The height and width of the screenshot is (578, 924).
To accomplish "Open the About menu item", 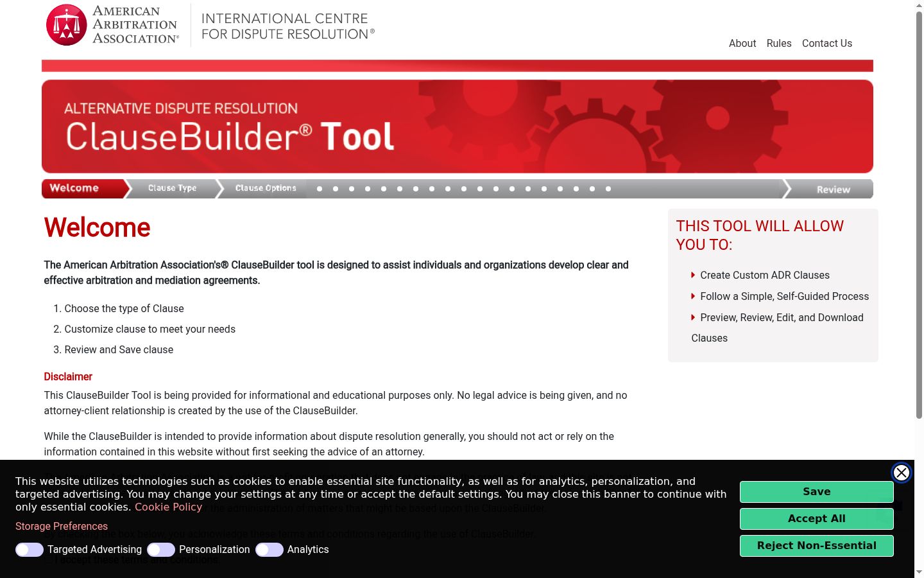I will click(x=742, y=43).
